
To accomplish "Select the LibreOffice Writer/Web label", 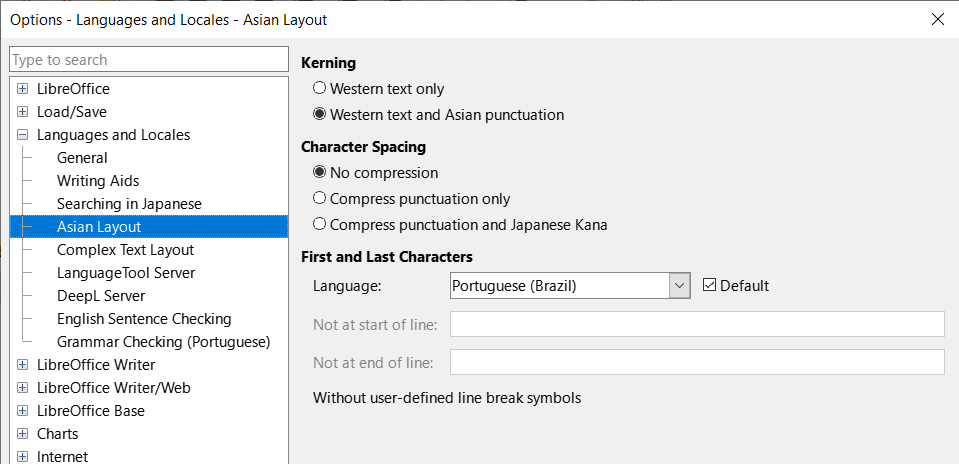I will (x=114, y=388).
